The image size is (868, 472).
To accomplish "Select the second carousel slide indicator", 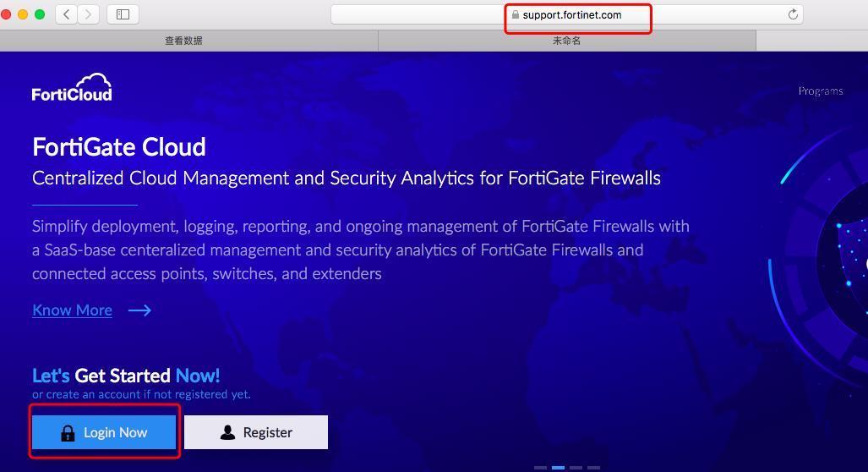I will click(558, 468).
